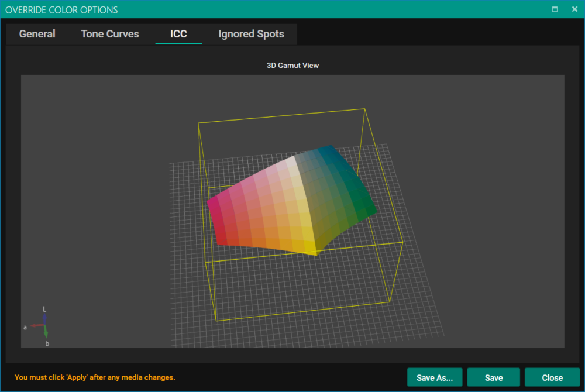Image resolution: width=585 pixels, height=392 pixels.
Task: Go to the Ignored Spots tab
Action: point(251,34)
